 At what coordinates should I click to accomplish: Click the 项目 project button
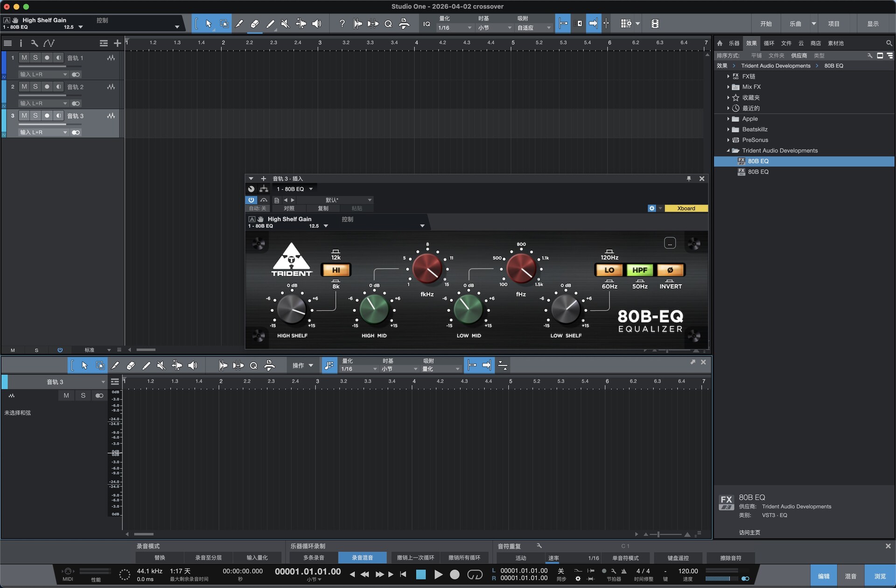(x=834, y=24)
